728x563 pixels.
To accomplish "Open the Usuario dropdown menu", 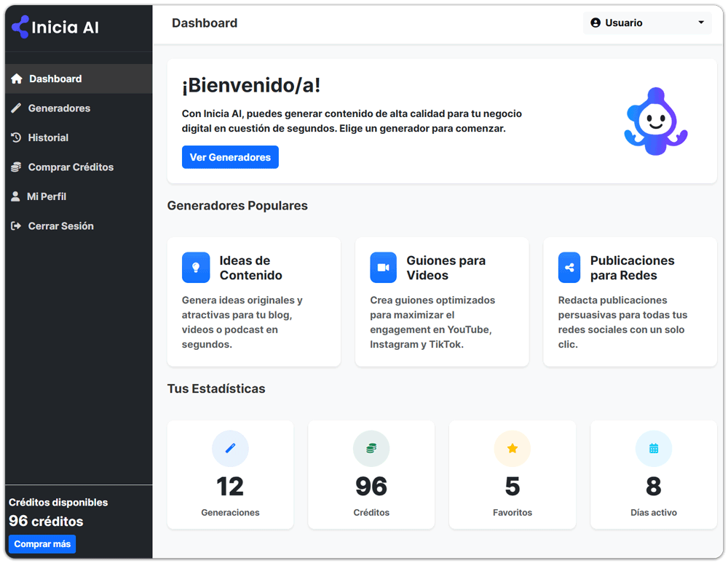I will (x=646, y=23).
